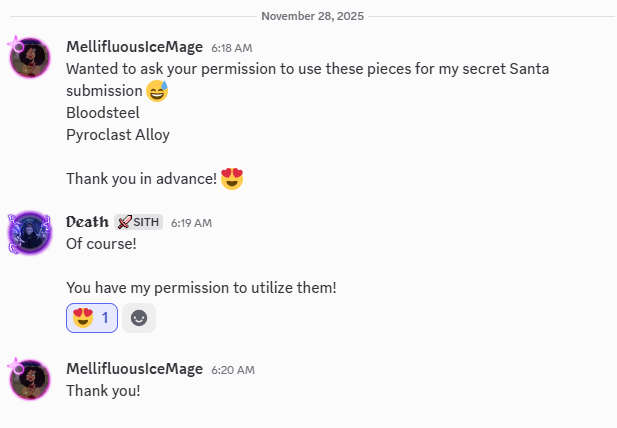Click the MellifluousIceMage username at 6:20 AM
Image resolution: width=617 pixels, height=428 pixels.
pos(134,369)
